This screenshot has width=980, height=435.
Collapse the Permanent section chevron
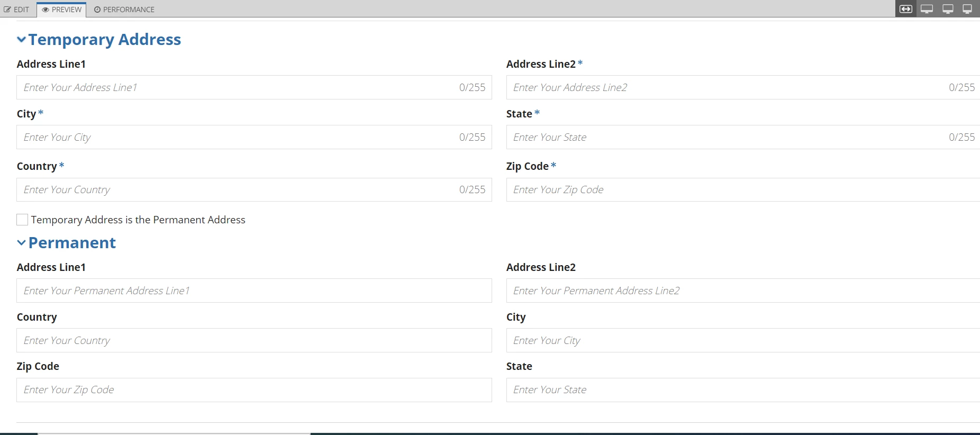(21, 242)
